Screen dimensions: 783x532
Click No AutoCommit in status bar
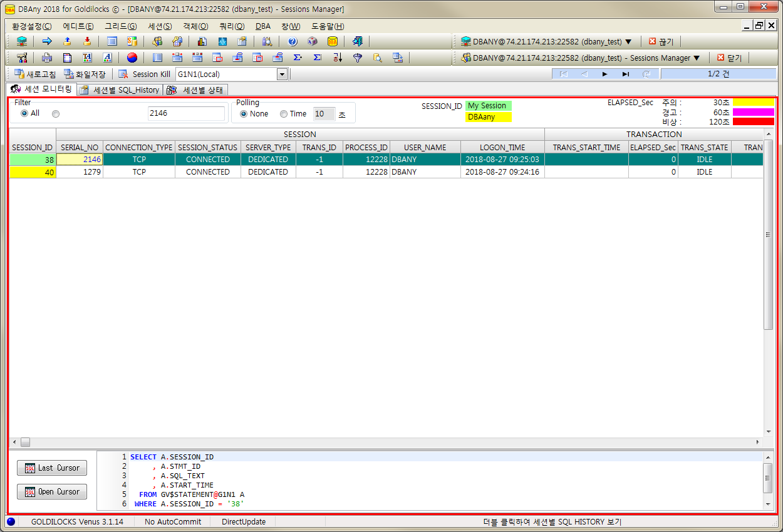pyautogui.click(x=173, y=521)
